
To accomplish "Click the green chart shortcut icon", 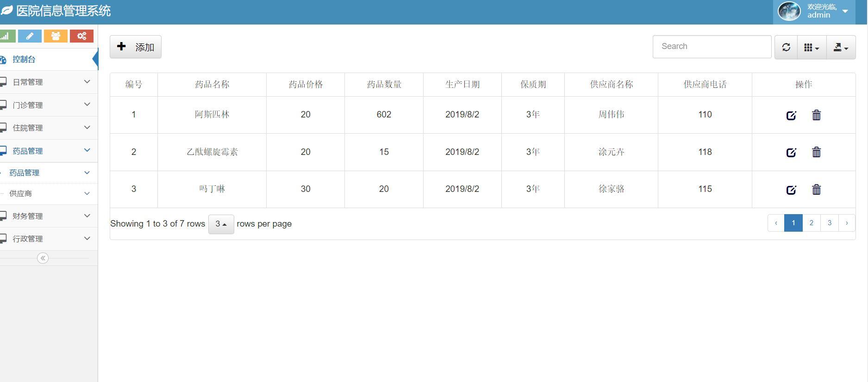I will coord(7,36).
